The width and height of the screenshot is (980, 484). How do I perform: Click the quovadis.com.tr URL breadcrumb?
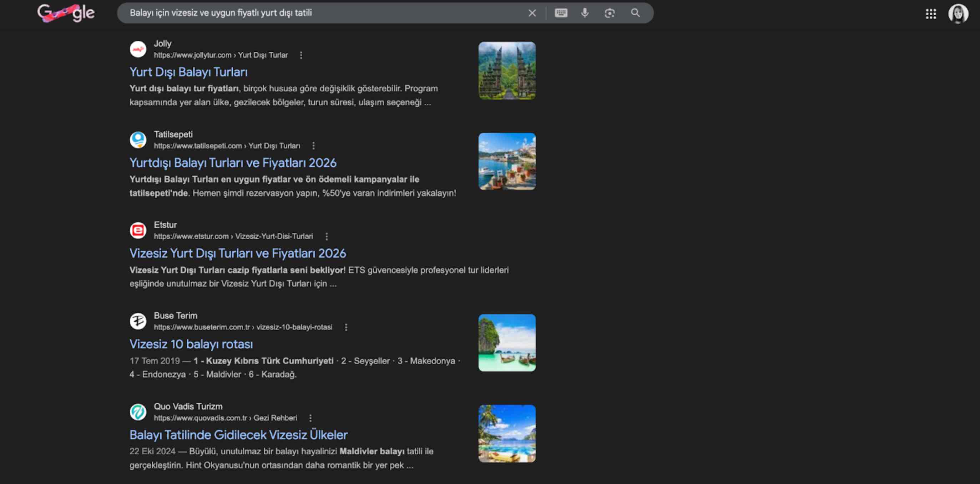click(225, 418)
